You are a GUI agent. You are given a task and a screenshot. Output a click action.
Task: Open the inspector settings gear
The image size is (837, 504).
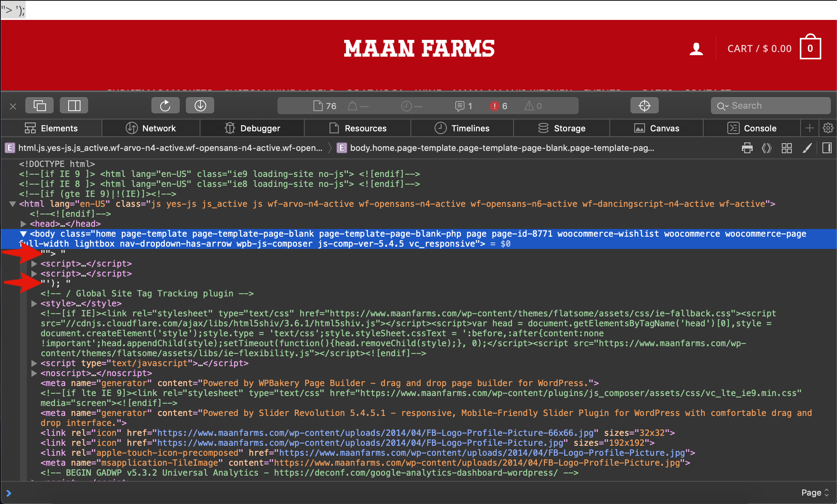[828, 128]
